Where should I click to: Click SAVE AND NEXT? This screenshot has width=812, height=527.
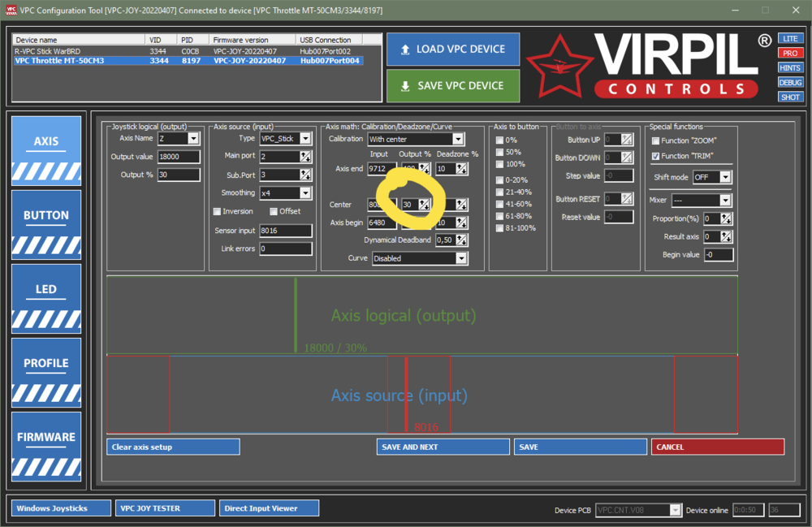point(443,447)
